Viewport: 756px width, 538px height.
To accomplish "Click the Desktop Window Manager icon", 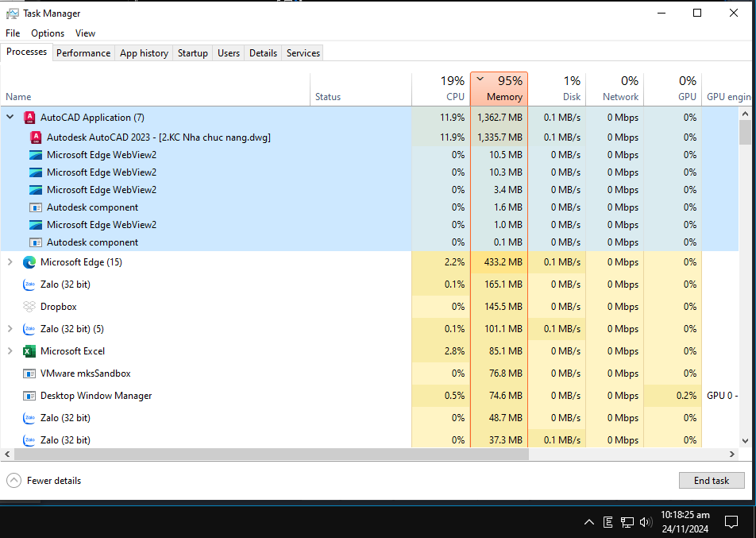I will [29, 396].
